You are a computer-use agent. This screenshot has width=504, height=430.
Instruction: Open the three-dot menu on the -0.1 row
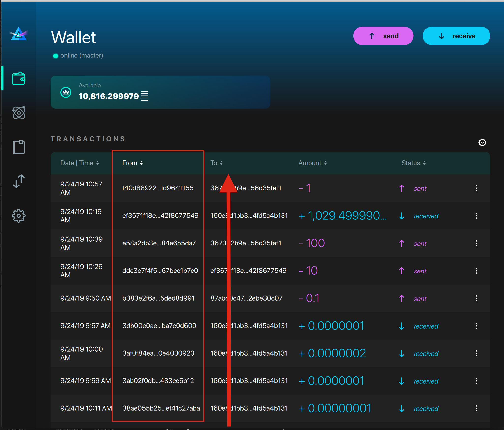tap(476, 298)
